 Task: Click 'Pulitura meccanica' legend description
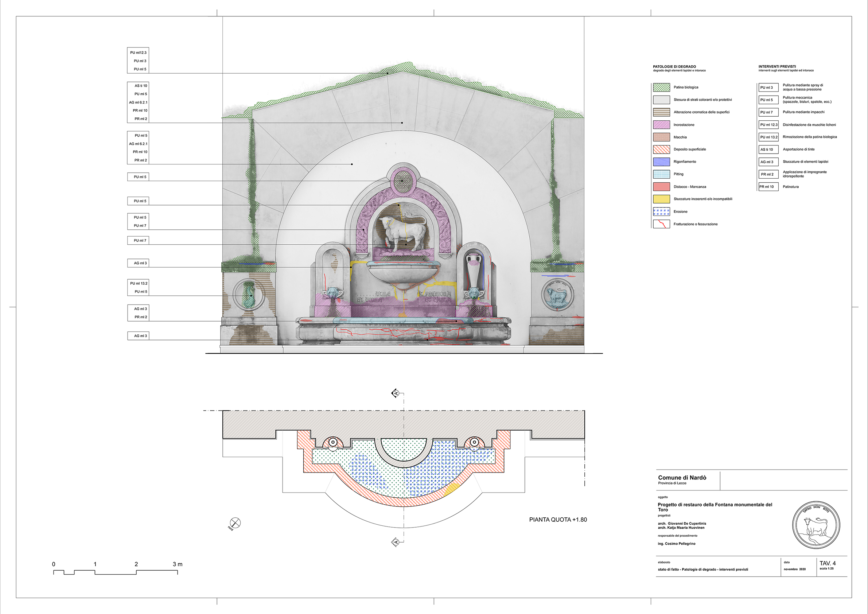point(807,100)
